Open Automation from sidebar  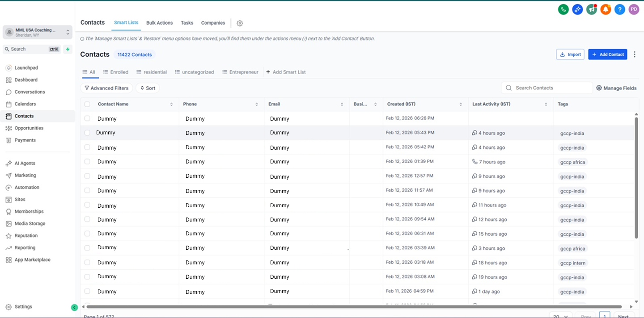[27, 188]
